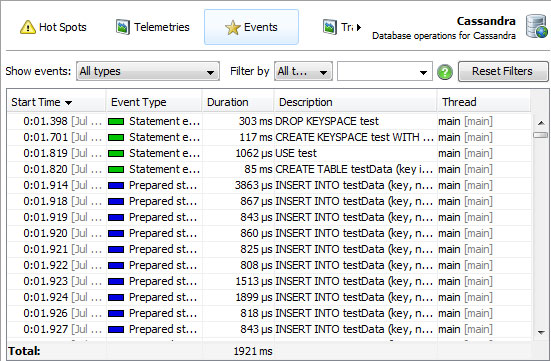Sort by the Start Time column header
The image size is (551, 361).
pyautogui.click(x=56, y=102)
